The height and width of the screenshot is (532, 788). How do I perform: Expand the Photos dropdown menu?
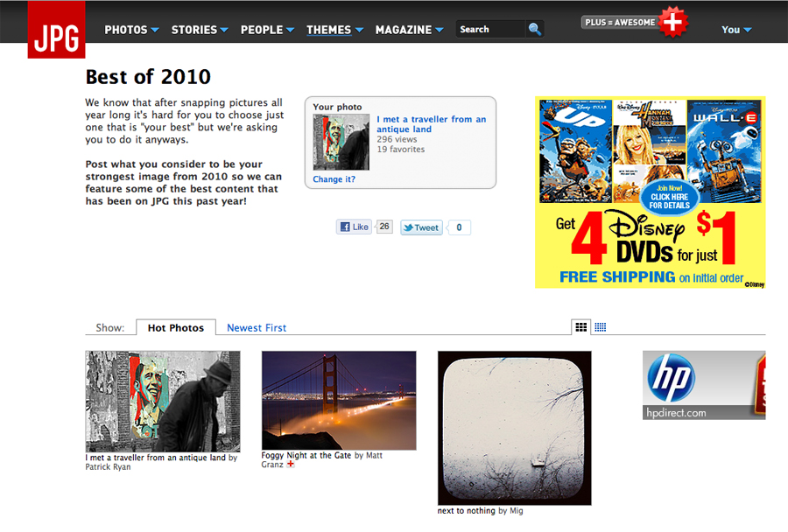[x=131, y=30]
